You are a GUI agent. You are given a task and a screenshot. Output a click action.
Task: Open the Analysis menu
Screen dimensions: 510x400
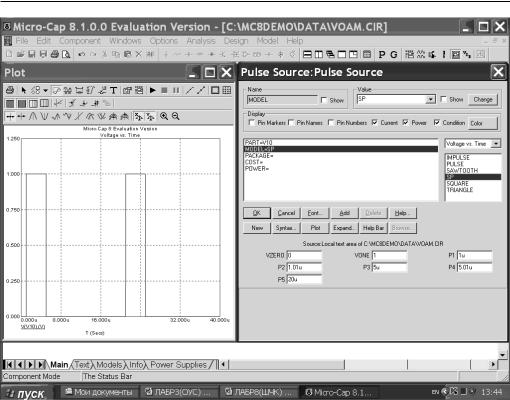(201, 41)
